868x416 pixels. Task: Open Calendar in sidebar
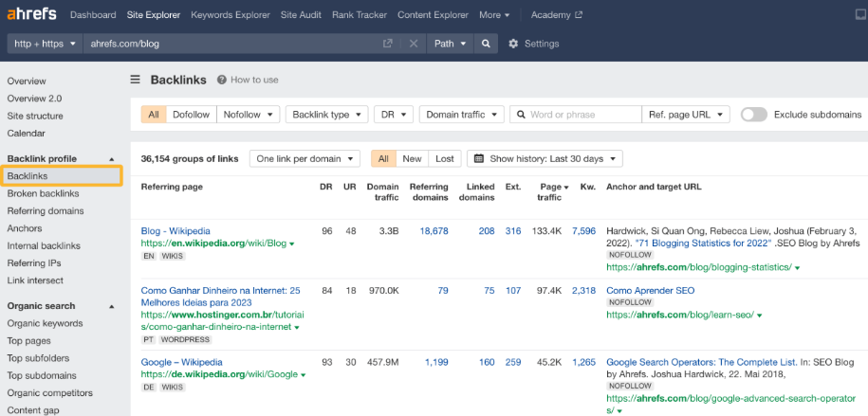[x=26, y=134]
